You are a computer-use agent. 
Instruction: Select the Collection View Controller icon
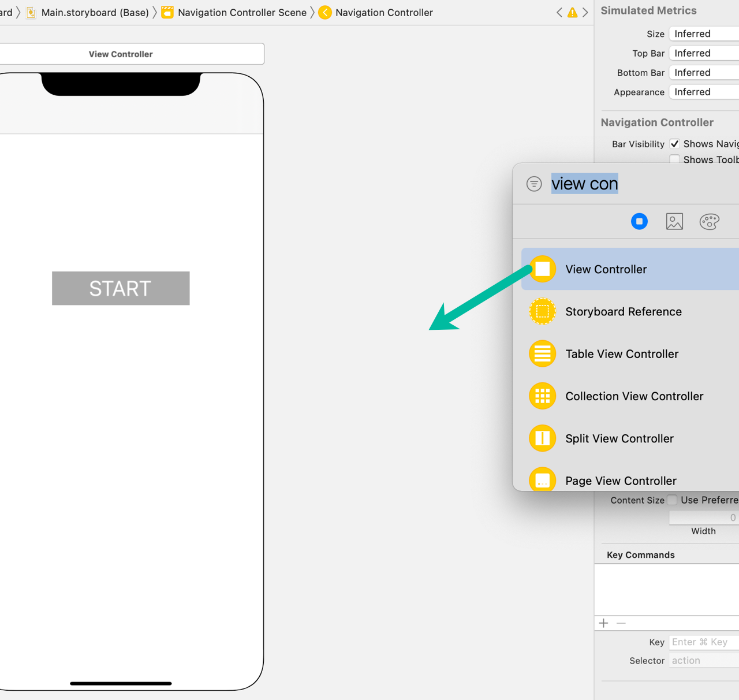pos(542,396)
